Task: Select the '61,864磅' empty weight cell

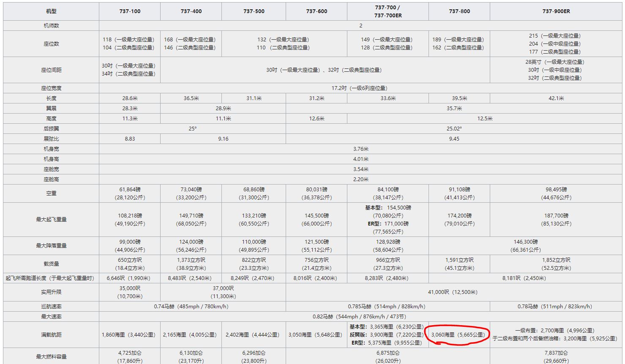Action: pyautogui.click(x=130, y=193)
